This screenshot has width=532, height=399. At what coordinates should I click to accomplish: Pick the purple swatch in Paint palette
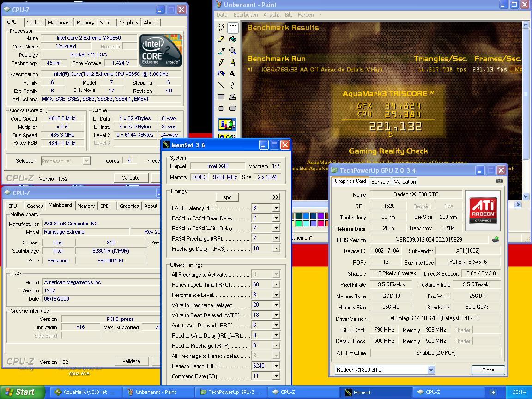click(x=320, y=216)
